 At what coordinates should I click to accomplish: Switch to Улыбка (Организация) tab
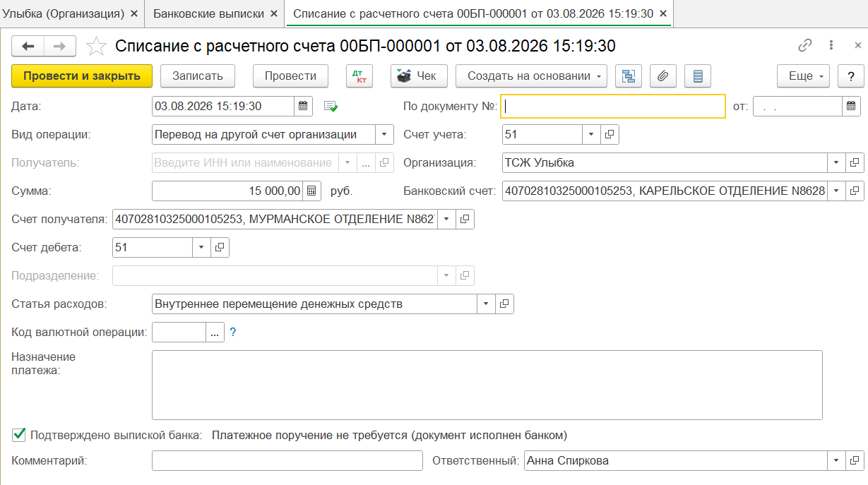(x=64, y=13)
